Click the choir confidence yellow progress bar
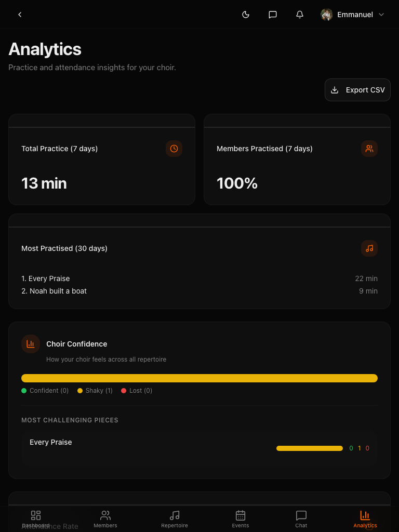Screen dimensions: 399x532 click(x=199, y=378)
